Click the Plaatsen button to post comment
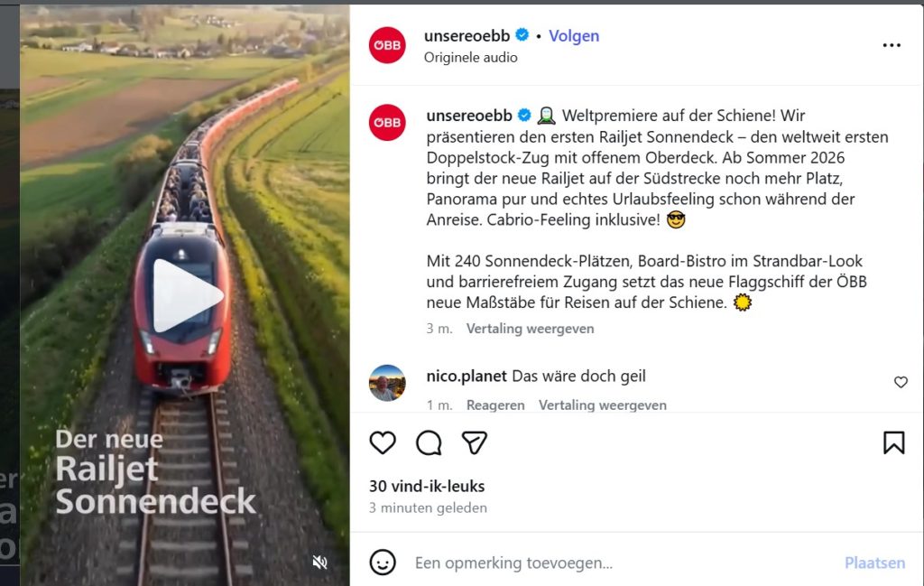924x586 pixels. 874,563
